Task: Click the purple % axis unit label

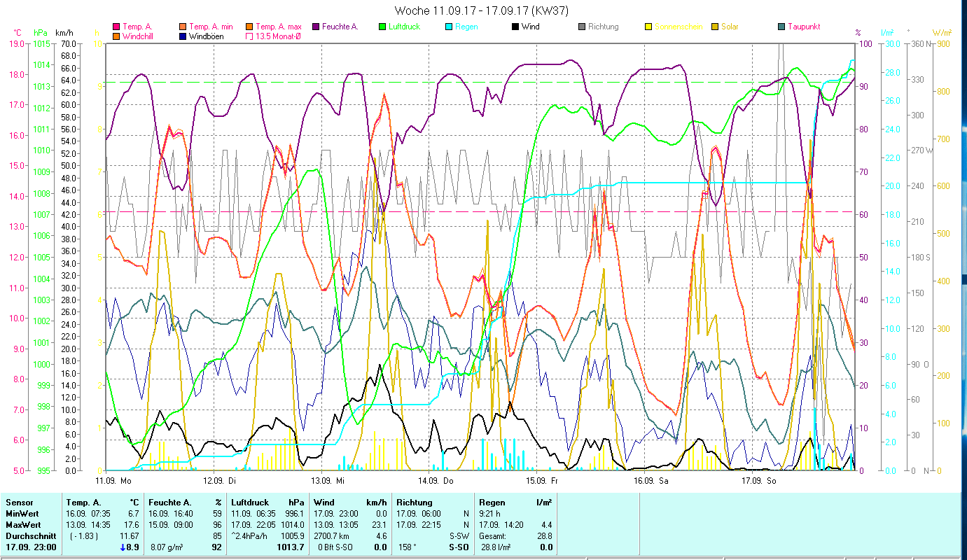Action: pyautogui.click(x=858, y=33)
